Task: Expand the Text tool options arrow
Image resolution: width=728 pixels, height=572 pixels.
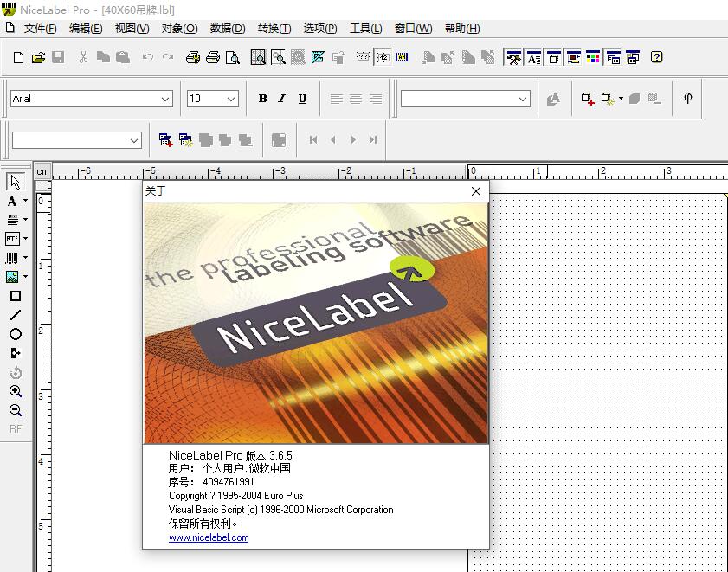Action: click(24, 201)
